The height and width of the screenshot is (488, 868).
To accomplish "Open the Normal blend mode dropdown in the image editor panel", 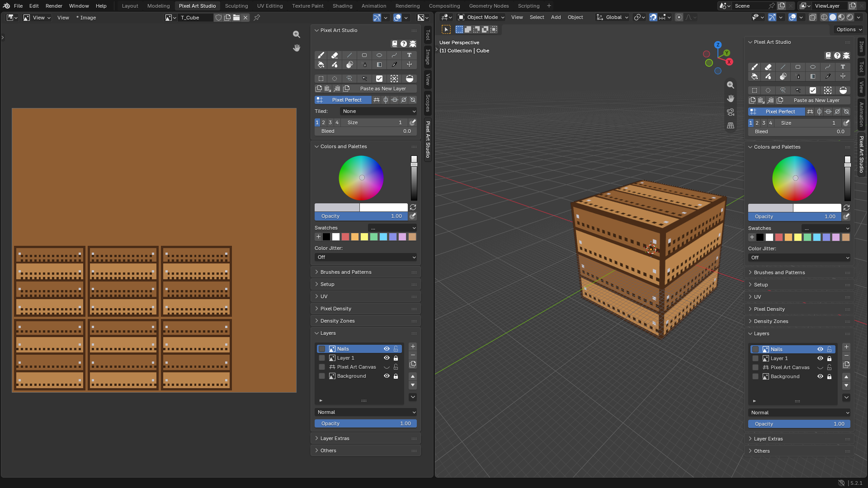I will tap(366, 412).
